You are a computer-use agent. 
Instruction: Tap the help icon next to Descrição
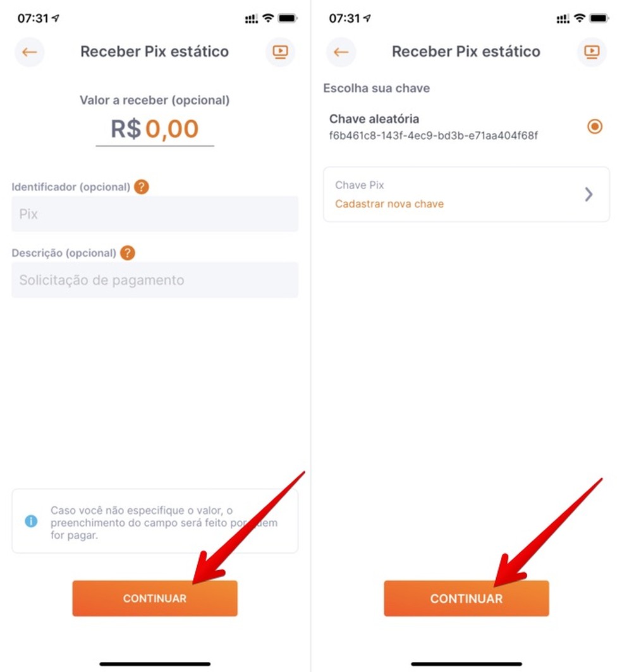coord(126,252)
